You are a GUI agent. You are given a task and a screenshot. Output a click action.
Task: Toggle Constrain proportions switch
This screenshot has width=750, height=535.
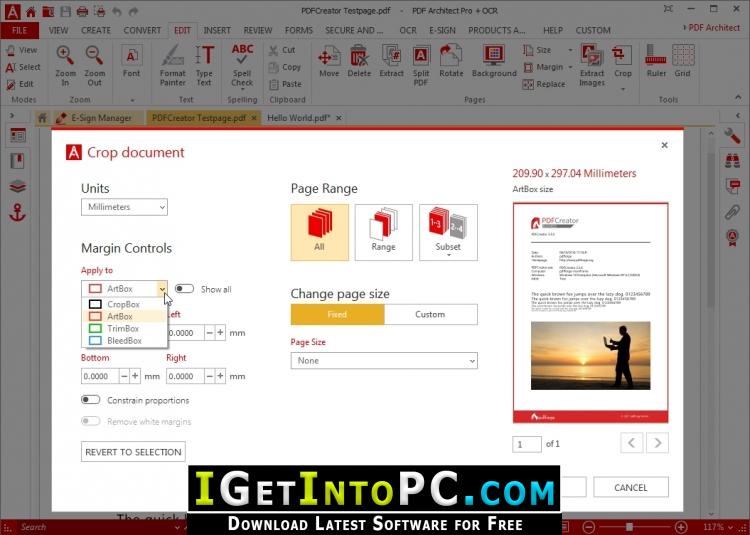point(90,400)
